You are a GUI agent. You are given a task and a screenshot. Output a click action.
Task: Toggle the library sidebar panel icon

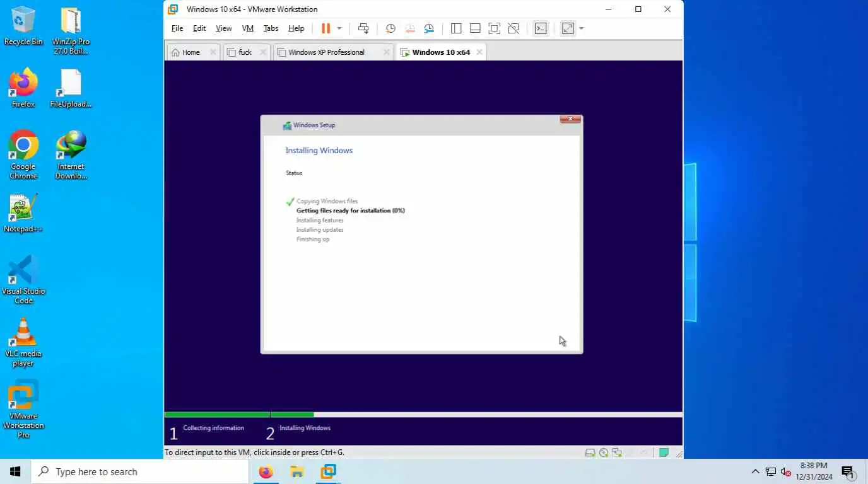pos(456,28)
